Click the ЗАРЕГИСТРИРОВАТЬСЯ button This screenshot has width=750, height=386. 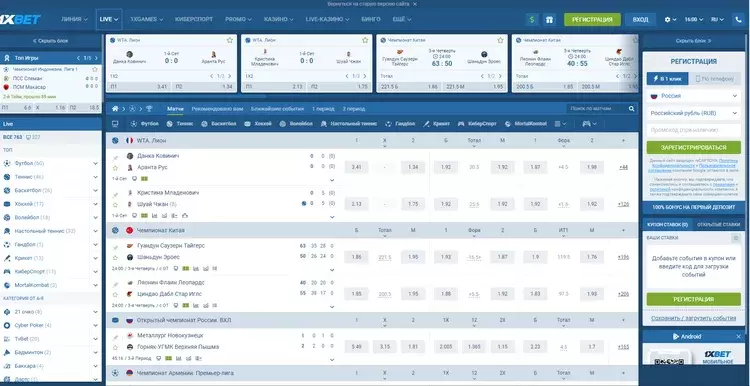694,148
